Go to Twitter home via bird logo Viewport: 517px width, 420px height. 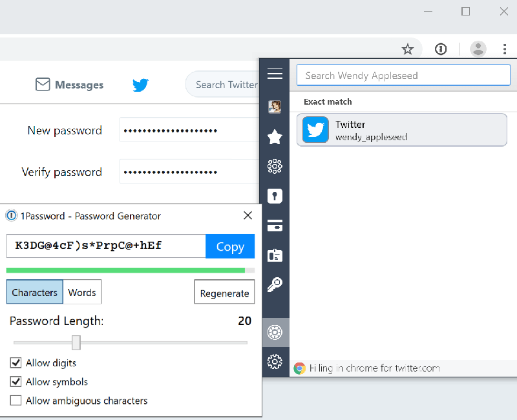coord(140,85)
